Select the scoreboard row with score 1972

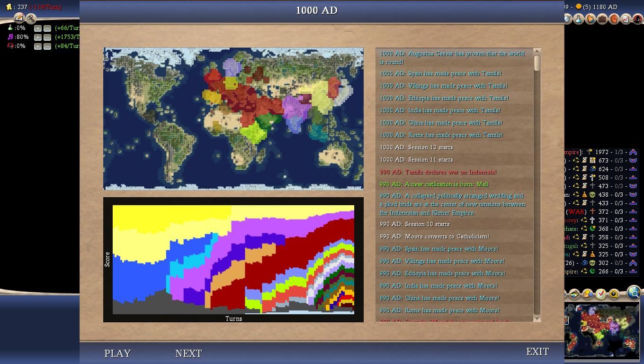tap(601, 152)
